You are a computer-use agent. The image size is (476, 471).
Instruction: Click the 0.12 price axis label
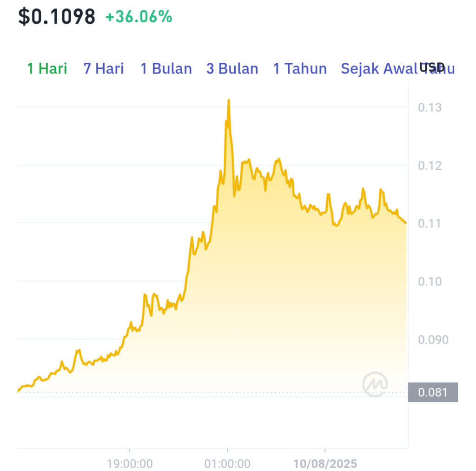[x=430, y=166]
